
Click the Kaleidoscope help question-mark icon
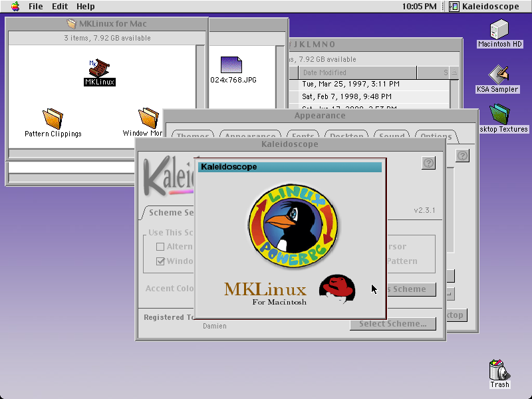pyautogui.click(x=428, y=163)
